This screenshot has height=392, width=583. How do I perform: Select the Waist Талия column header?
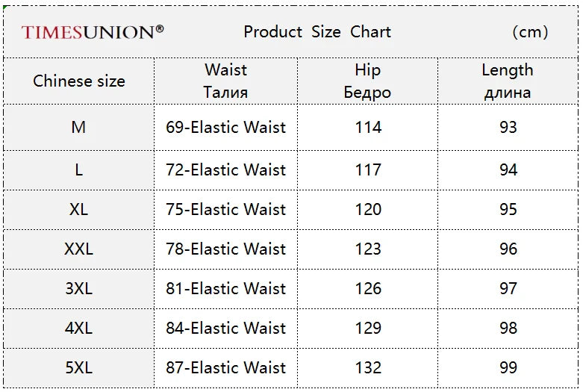tap(225, 81)
